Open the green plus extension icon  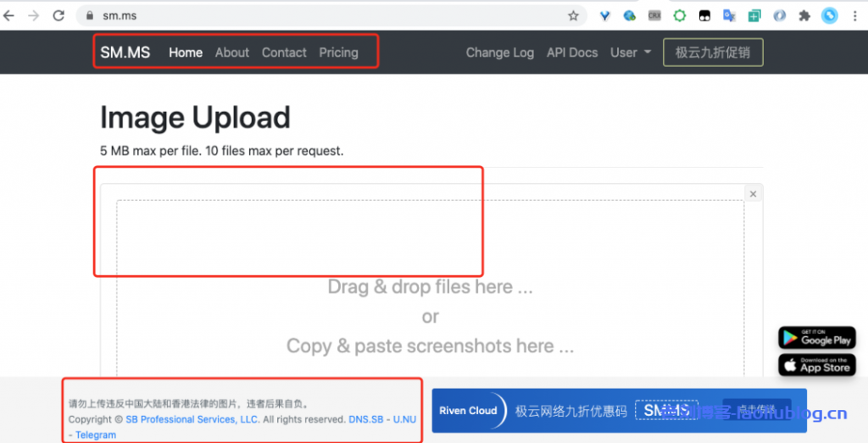754,16
